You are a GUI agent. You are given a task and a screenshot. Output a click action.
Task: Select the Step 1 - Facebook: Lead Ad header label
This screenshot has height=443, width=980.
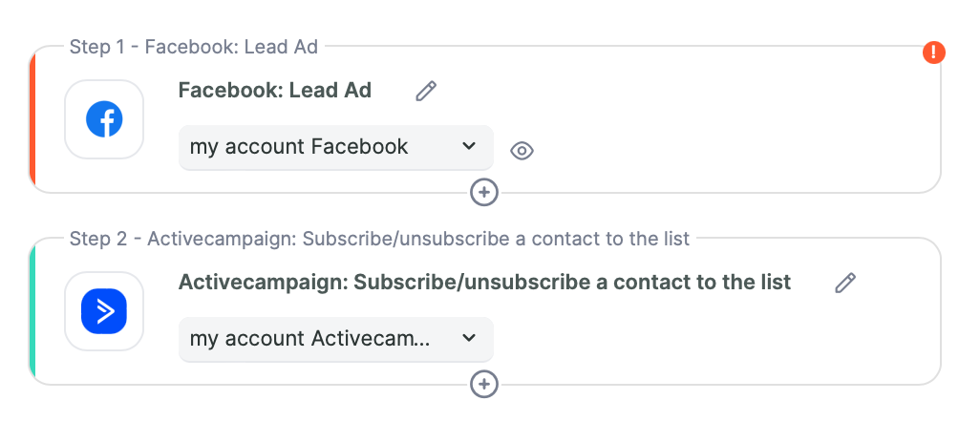coord(194,47)
